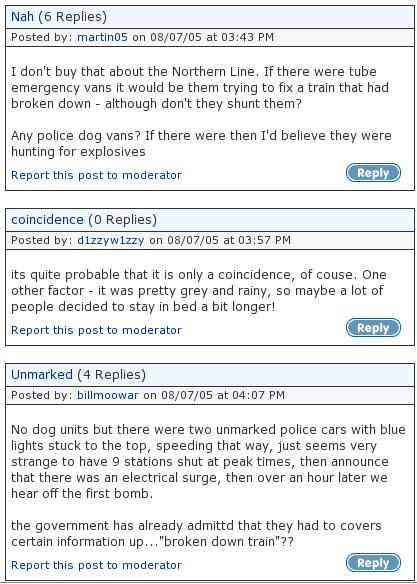Screen dimensions: 417x584
Task: Click the grey and rainy coincidence message text
Action: [198, 291]
